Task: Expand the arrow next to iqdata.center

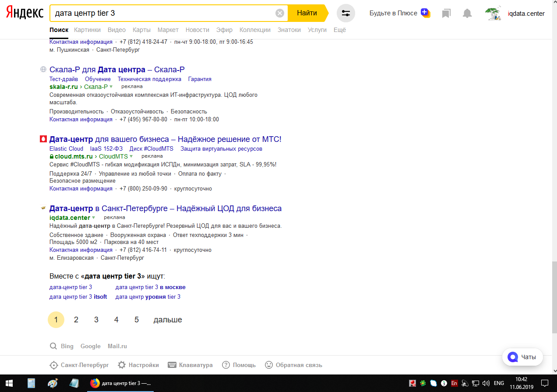Action: coord(93,217)
